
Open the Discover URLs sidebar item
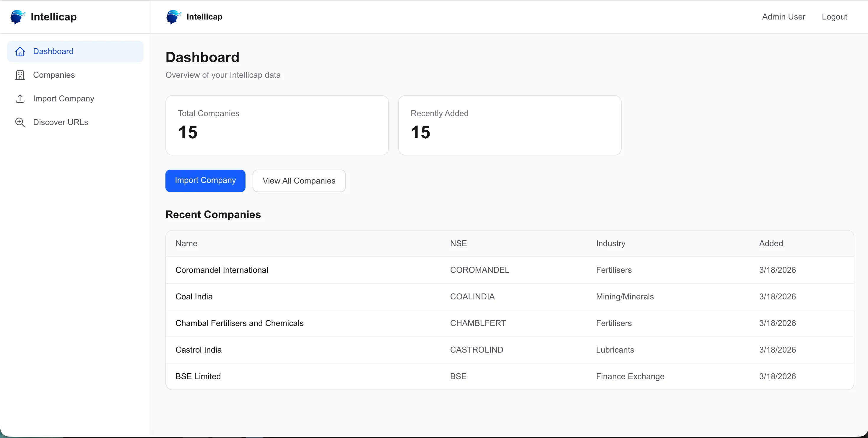(75, 122)
